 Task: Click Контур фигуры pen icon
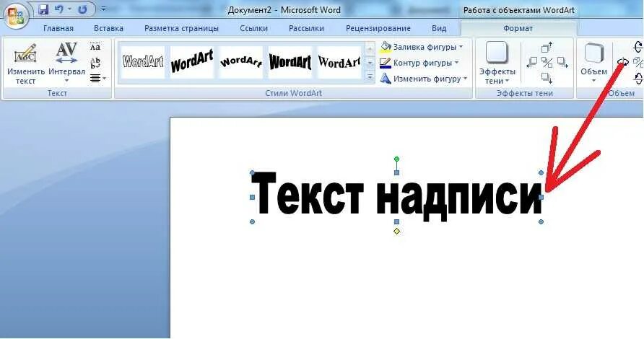pos(386,63)
